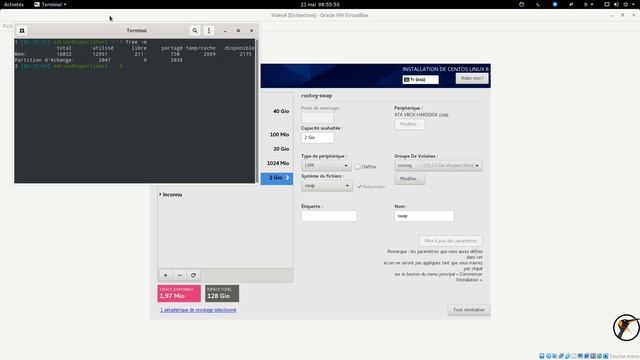Click VirtualBox optical drive status icon
This screenshot has width=640, height=360.
click(x=549, y=356)
